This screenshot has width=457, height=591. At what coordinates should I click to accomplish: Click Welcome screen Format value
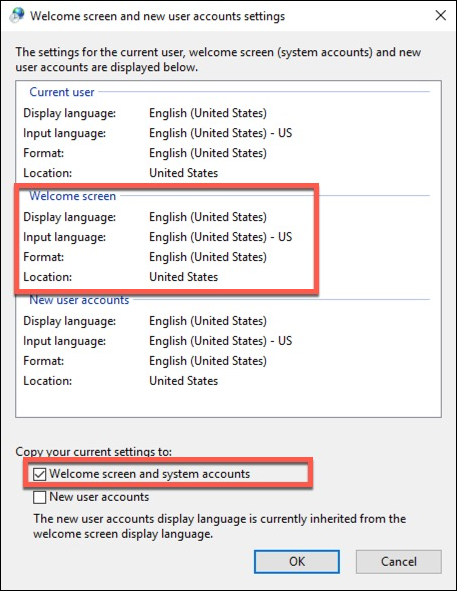pyautogui.click(x=208, y=257)
